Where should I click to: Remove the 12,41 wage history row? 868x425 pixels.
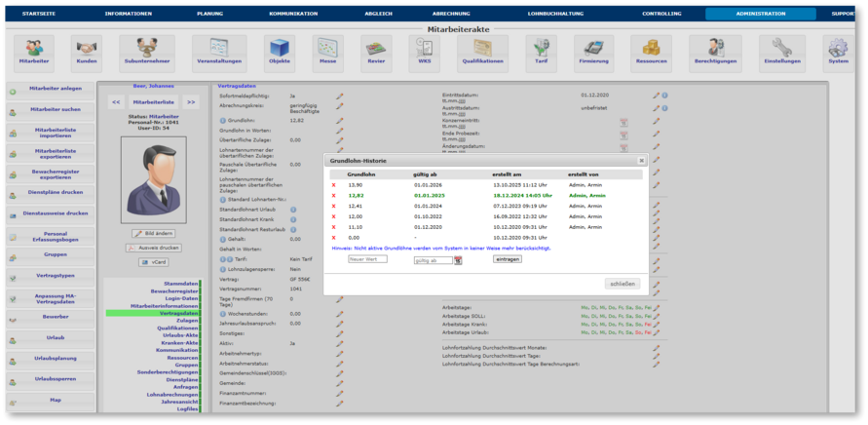333,206
